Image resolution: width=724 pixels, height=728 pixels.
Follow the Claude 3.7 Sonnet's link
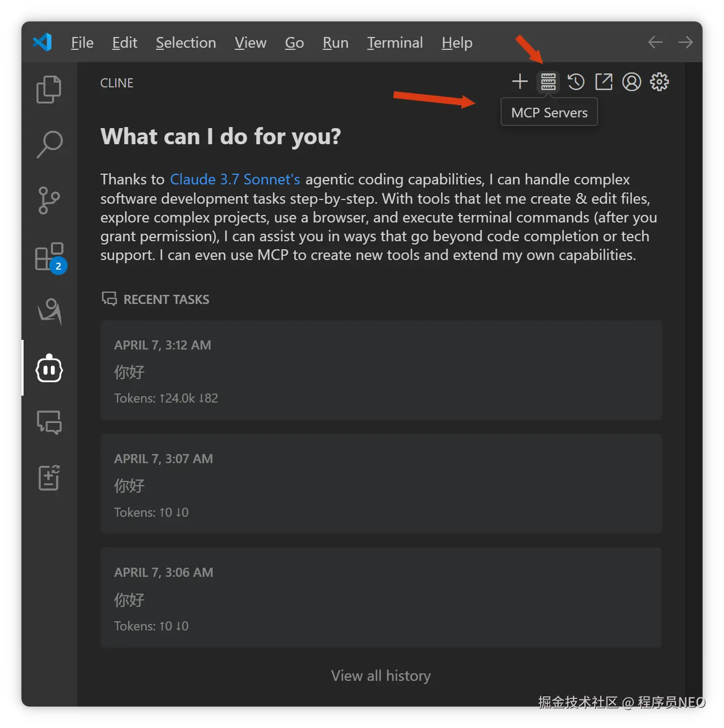pyautogui.click(x=235, y=179)
